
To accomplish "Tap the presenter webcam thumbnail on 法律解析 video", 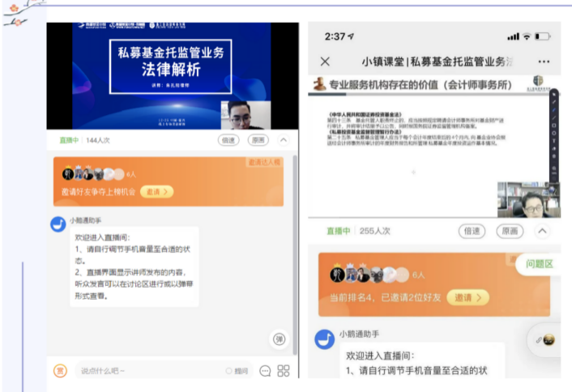I will click(x=245, y=115).
